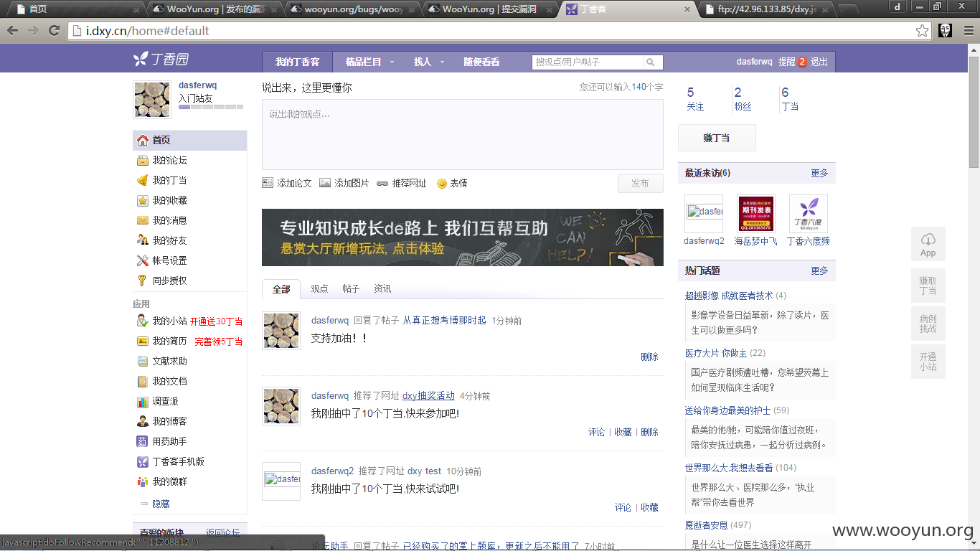Click 评论 on dasferwq2 post
Viewport: 980px width, 551px height.
pos(623,507)
